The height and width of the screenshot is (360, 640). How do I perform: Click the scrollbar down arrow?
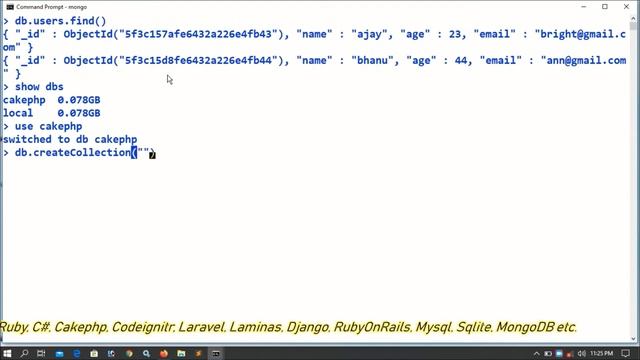[633, 339]
